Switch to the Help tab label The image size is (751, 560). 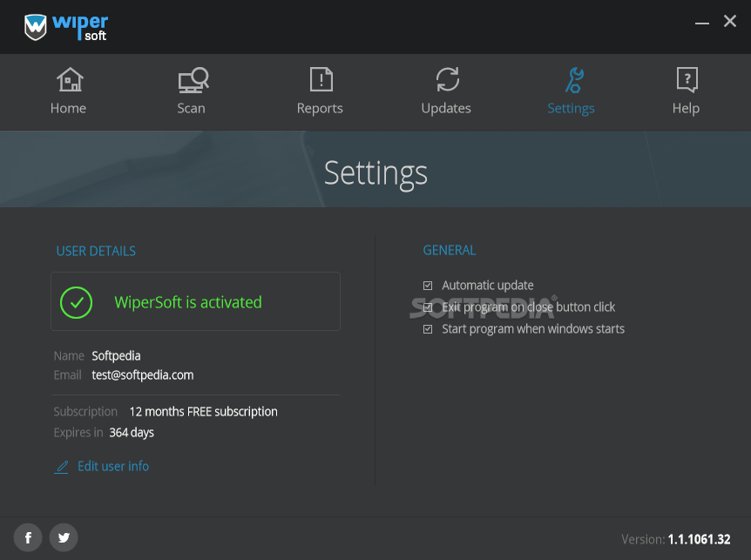(686, 109)
